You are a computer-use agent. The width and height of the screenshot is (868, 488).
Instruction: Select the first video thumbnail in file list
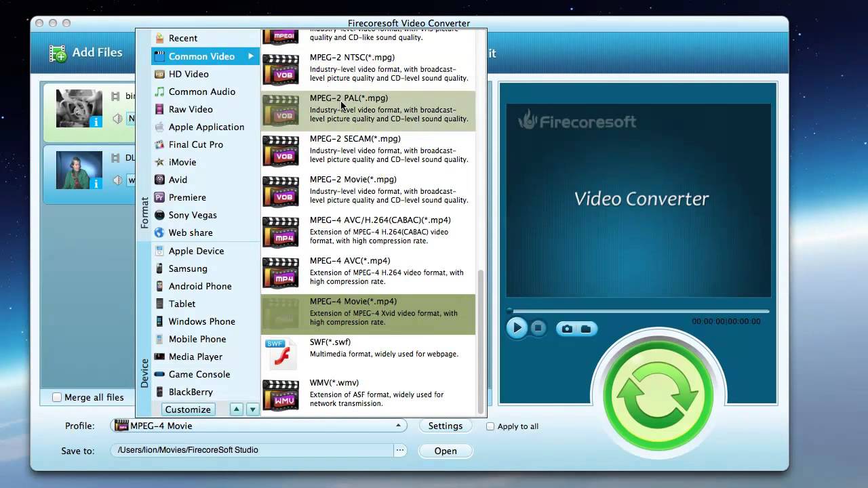(79, 108)
